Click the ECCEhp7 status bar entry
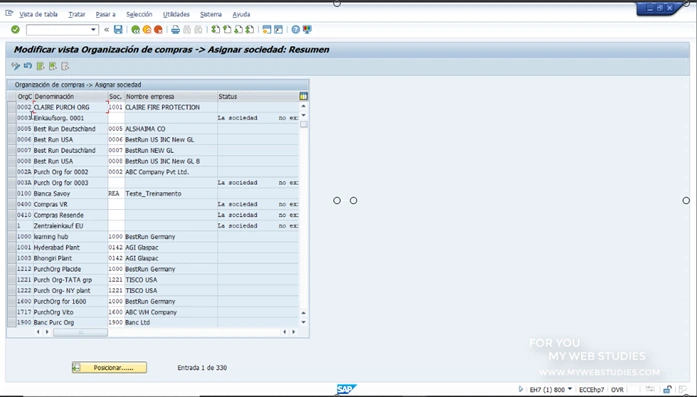The image size is (697, 397). [x=591, y=390]
